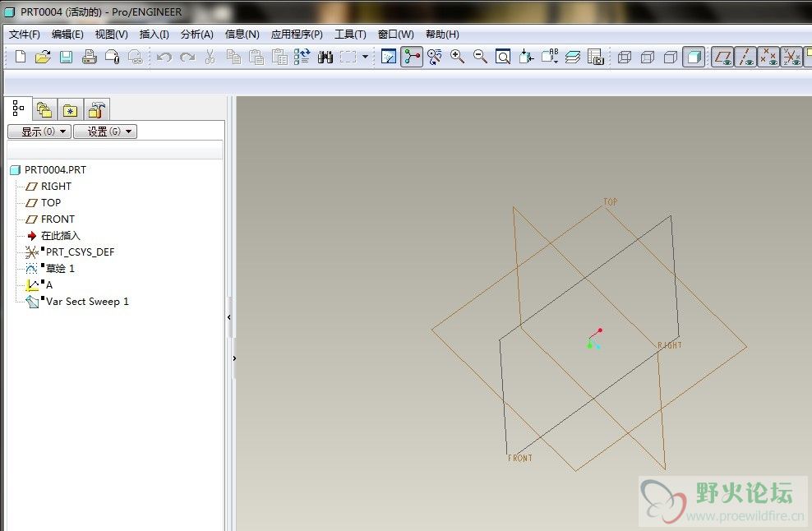Open the 编辑(E) menu

pyautogui.click(x=67, y=35)
